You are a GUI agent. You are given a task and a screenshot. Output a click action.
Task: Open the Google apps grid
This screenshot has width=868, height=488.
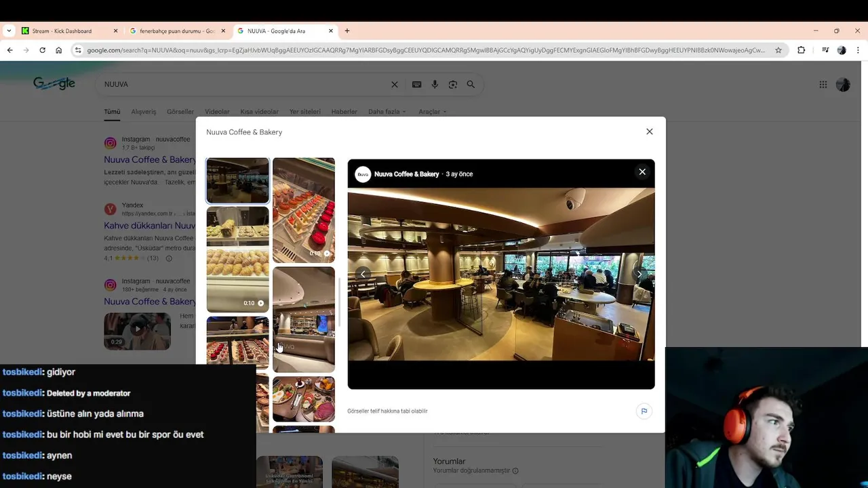(x=823, y=85)
